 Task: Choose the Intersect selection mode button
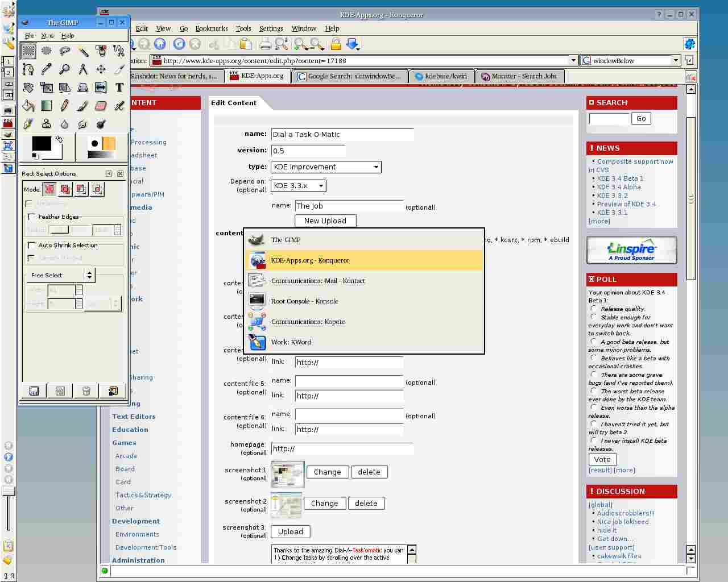98,189
